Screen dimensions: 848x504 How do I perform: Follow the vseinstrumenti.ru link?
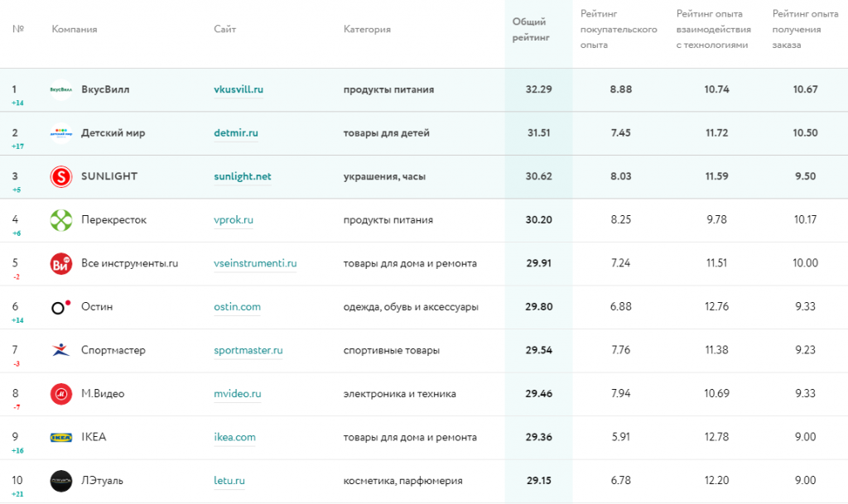(255, 264)
